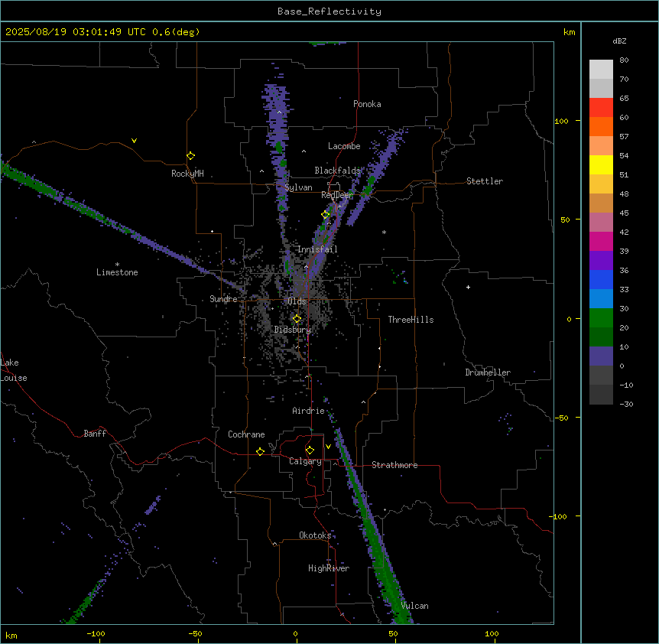Click the Banff town label
659x644 pixels.
coord(95,434)
